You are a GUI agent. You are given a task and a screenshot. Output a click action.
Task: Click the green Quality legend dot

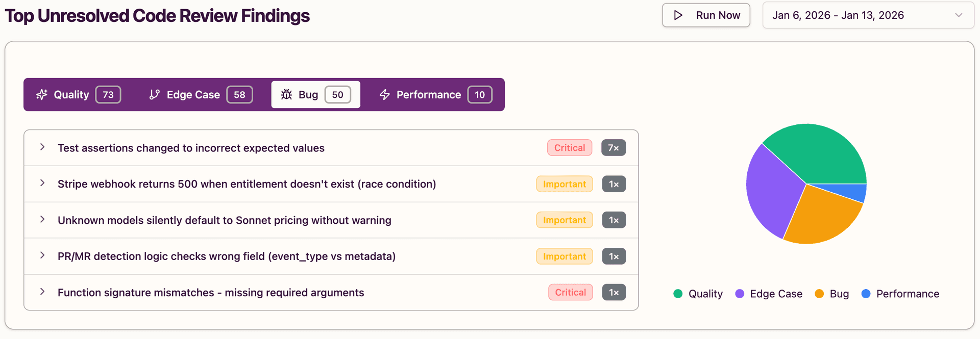(x=678, y=294)
